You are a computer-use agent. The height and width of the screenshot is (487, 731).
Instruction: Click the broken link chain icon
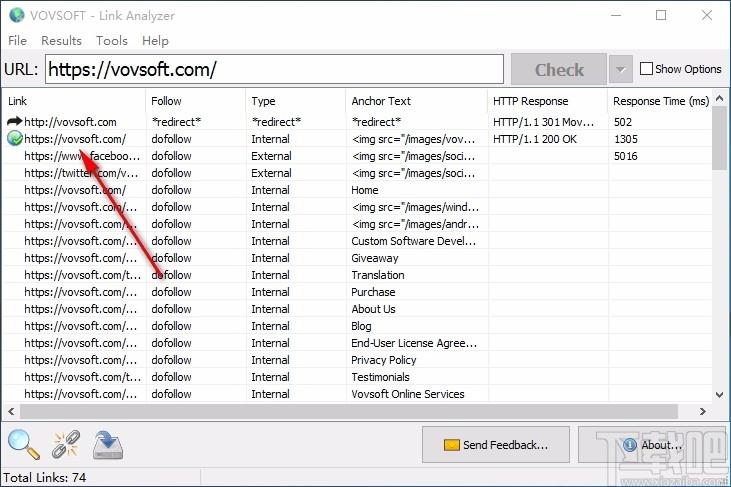66,444
